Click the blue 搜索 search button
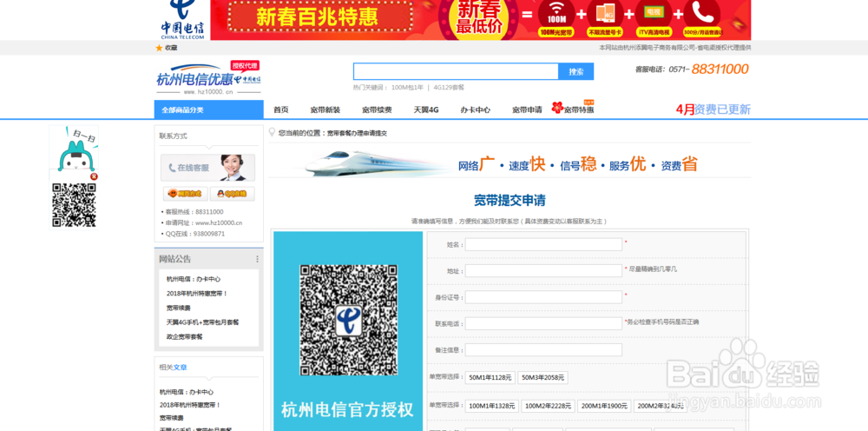The image size is (868, 431). pyautogui.click(x=575, y=71)
